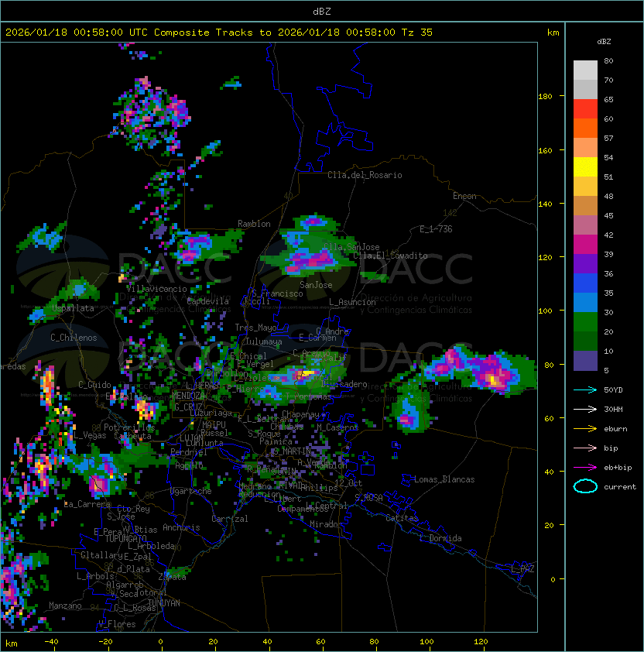Select the dark green 10-20 dBZ swatch
Viewport: 644px width, 652px height.
[585, 341]
